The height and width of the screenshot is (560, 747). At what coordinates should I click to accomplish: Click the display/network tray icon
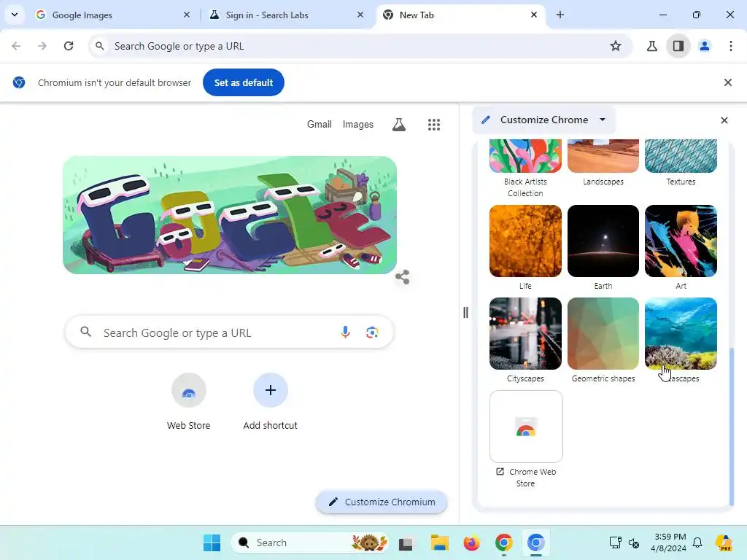coord(615,542)
